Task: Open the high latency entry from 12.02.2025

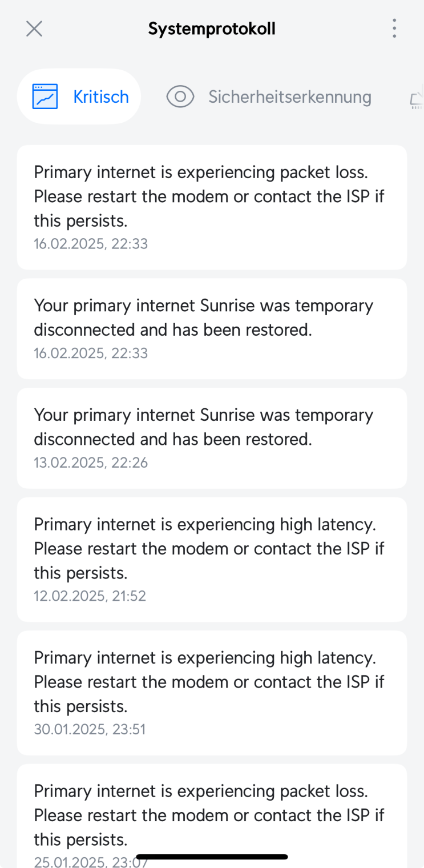Action: (212, 548)
